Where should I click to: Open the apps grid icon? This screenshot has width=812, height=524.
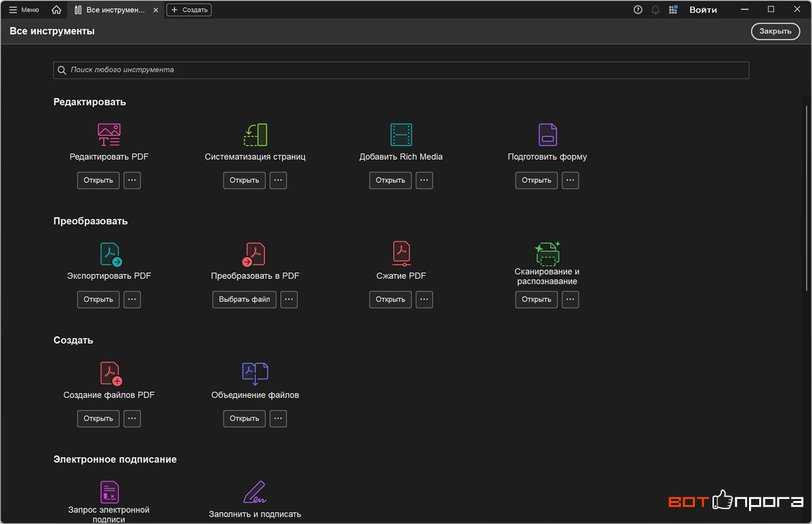(x=673, y=9)
